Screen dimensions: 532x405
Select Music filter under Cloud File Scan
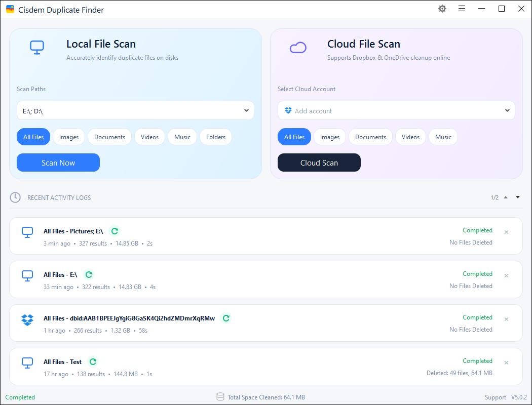click(x=443, y=137)
